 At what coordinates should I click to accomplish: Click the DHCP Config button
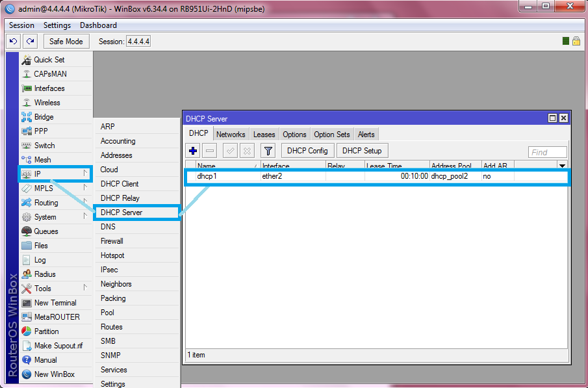[x=307, y=151]
